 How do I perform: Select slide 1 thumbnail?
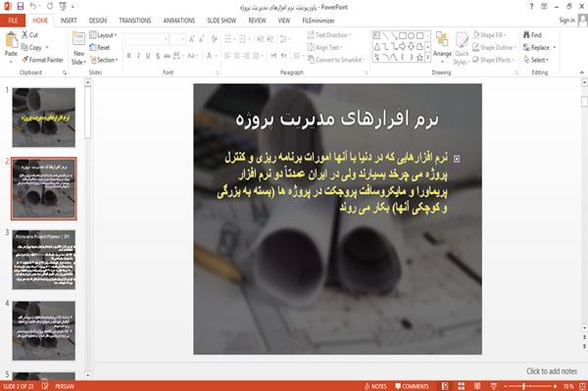coord(44,118)
